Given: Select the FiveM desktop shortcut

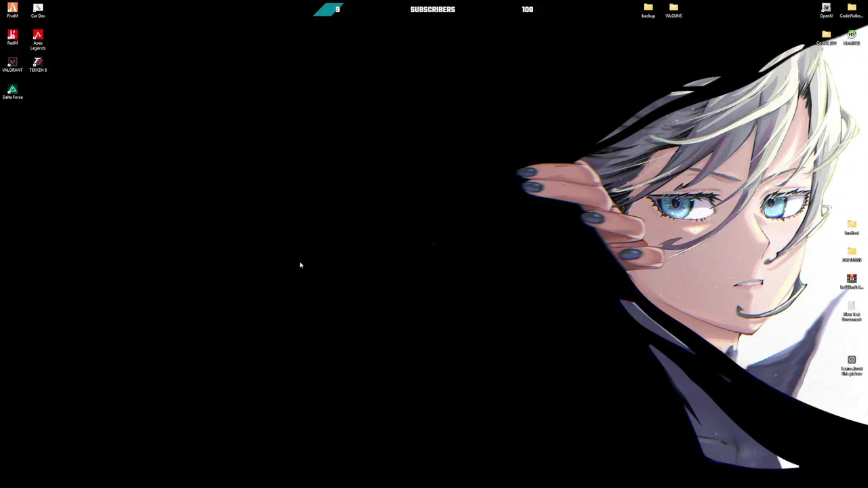Looking at the screenshot, I should tap(12, 10).
